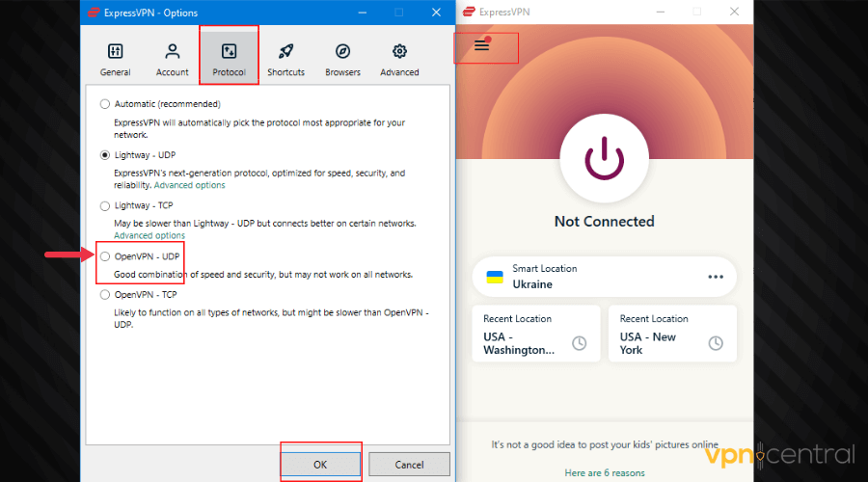
Task: Open Advanced options for Lightway - TCP
Action: click(149, 236)
